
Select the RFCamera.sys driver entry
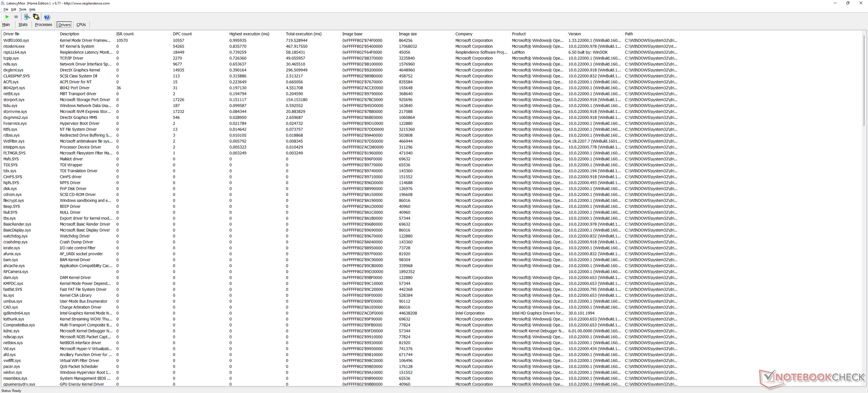[16, 271]
